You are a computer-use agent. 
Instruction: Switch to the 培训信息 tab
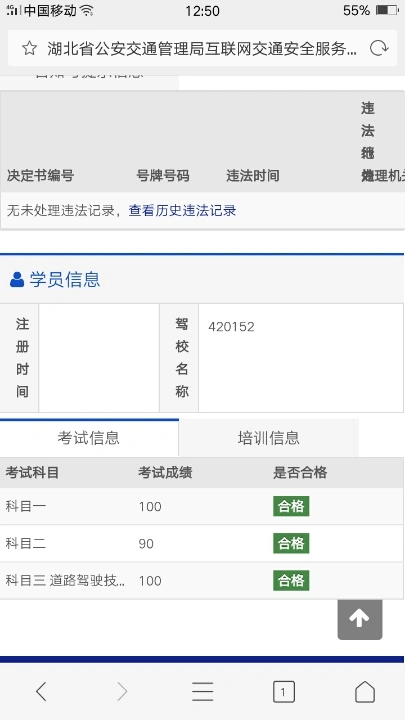(x=269, y=438)
